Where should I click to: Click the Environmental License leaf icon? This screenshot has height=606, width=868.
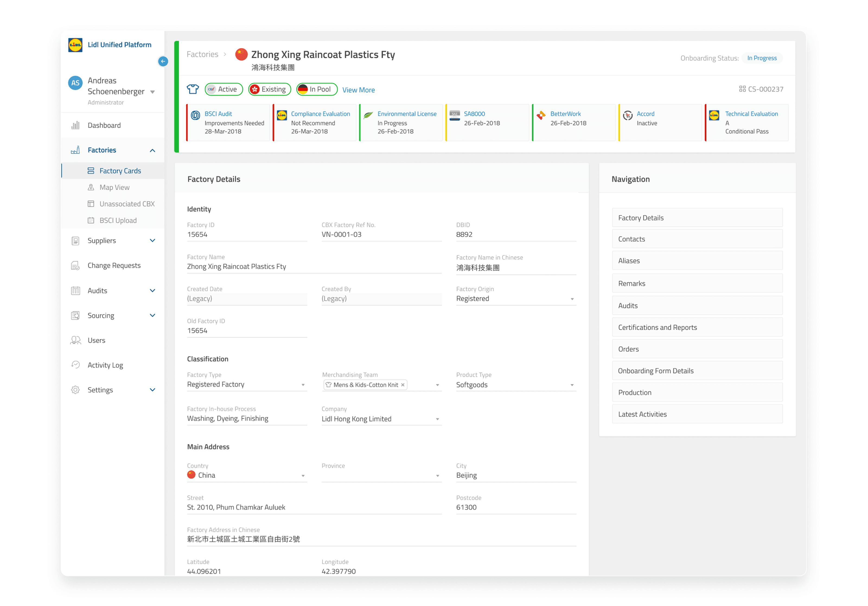point(368,115)
